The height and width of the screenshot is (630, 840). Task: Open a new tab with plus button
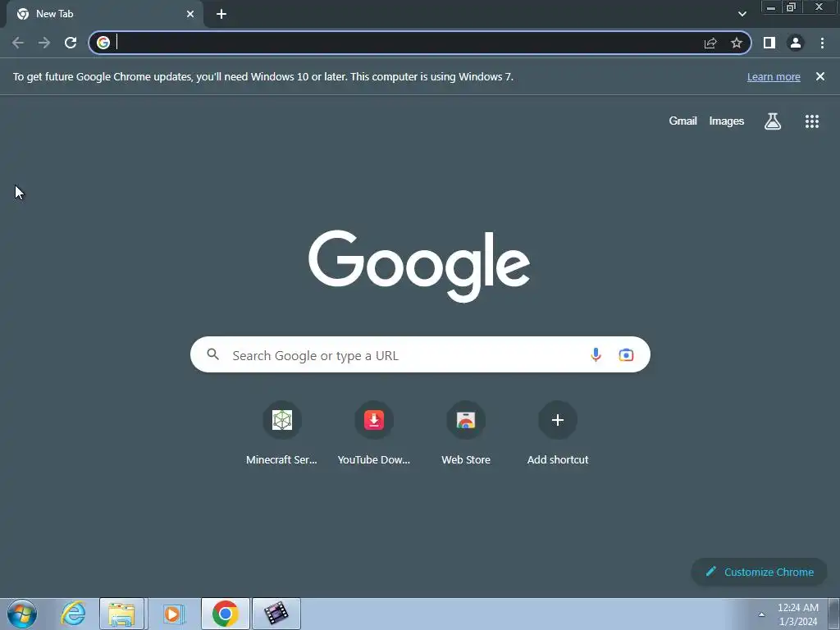pyautogui.click(x=221, y=14)
